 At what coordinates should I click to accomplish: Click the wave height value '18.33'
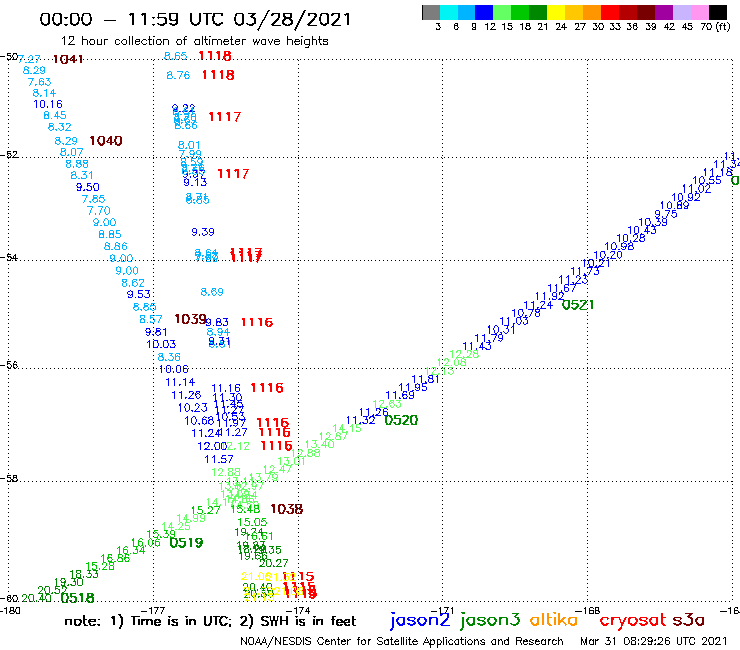pyautogui.click(x=84, y=574)
